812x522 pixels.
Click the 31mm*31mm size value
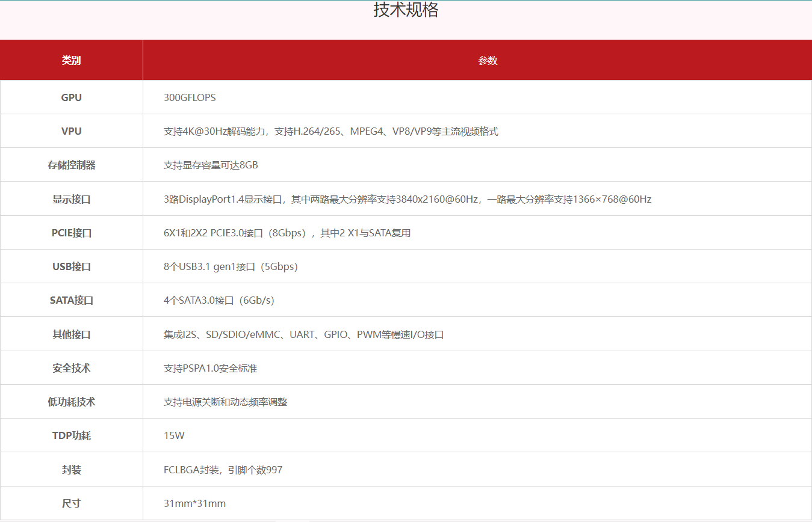(x=194, y=503)
